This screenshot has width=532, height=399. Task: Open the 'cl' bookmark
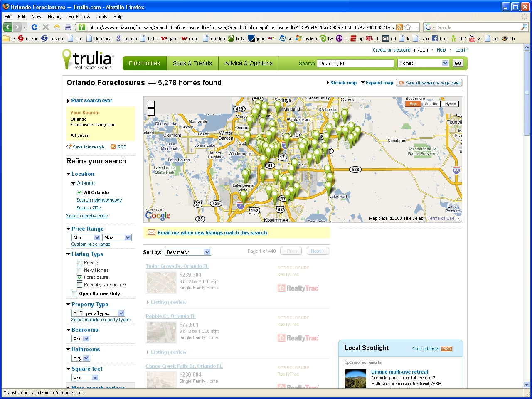tap(342, 39)
